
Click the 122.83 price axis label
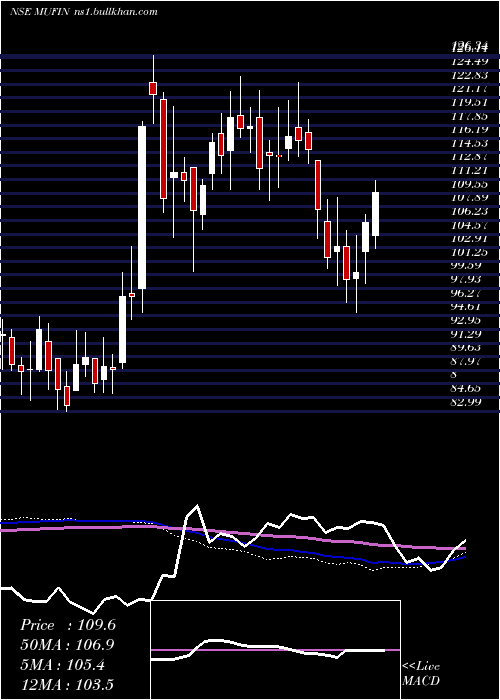[470, 75]
